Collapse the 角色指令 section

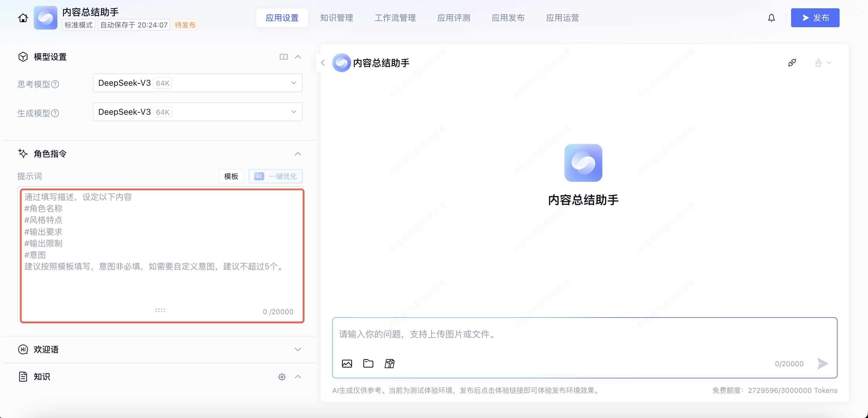pyautogui.click(x=298, y=154)
